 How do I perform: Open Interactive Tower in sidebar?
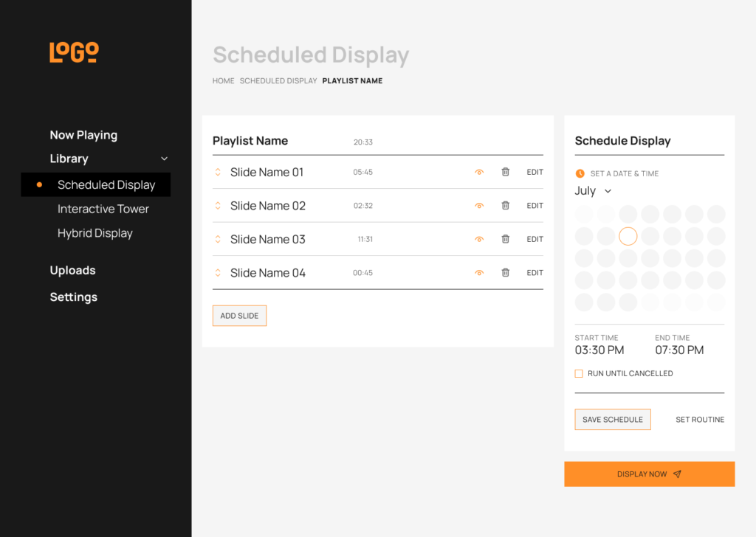point(103,209)
